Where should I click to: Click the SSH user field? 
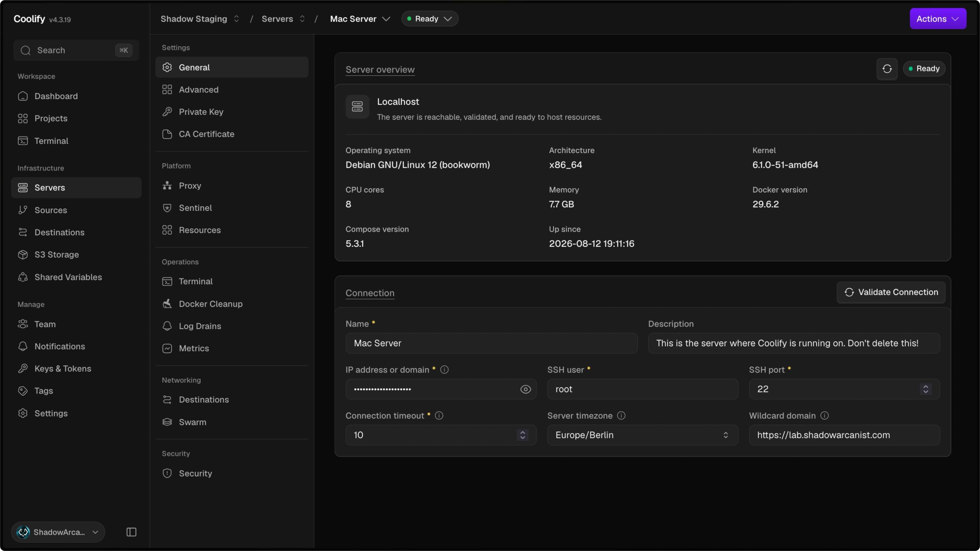click(643, 389)
